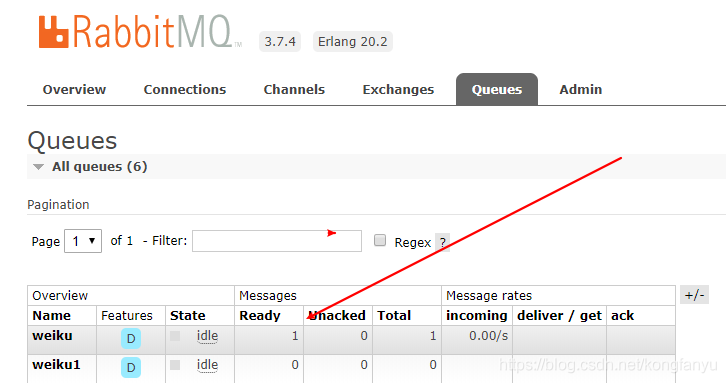Click the RabbitMQ logo
This screenshot has width=726, height=383.
click(x=140, y=31)
